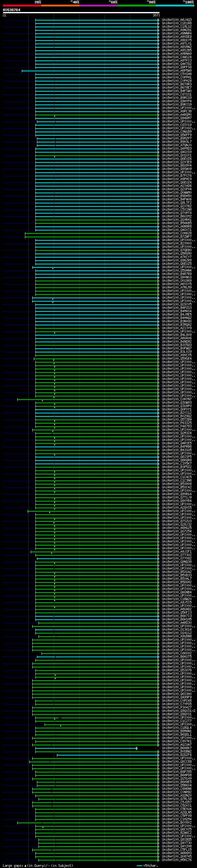197x868 pixels.
Task: Select label UniRef100_Q5I678
Action: (x=176, y=670)
